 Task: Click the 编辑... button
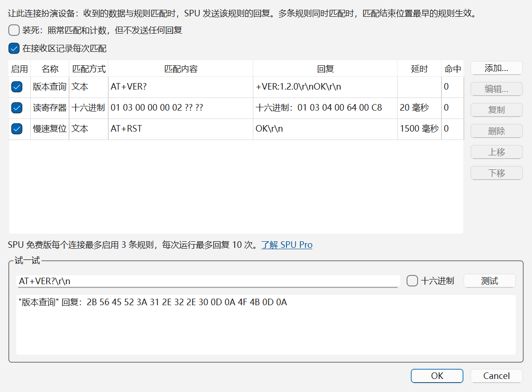pyautogui.click(x=497, y=89)
